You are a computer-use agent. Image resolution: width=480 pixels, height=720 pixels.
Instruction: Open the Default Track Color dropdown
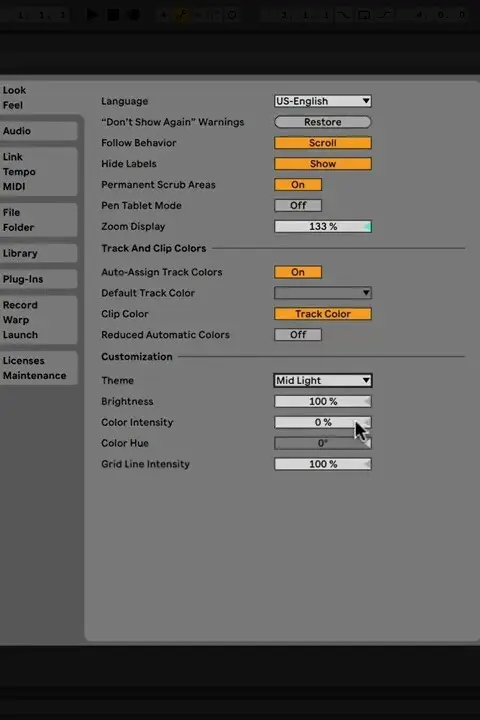(323, 293)
